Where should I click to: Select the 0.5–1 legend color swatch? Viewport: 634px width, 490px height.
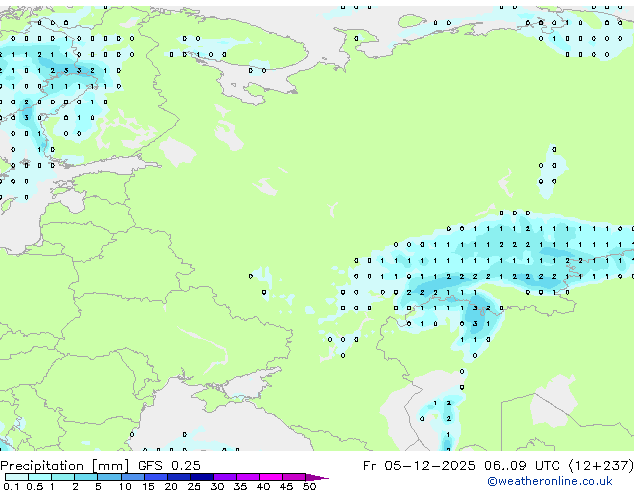(40, 477)
